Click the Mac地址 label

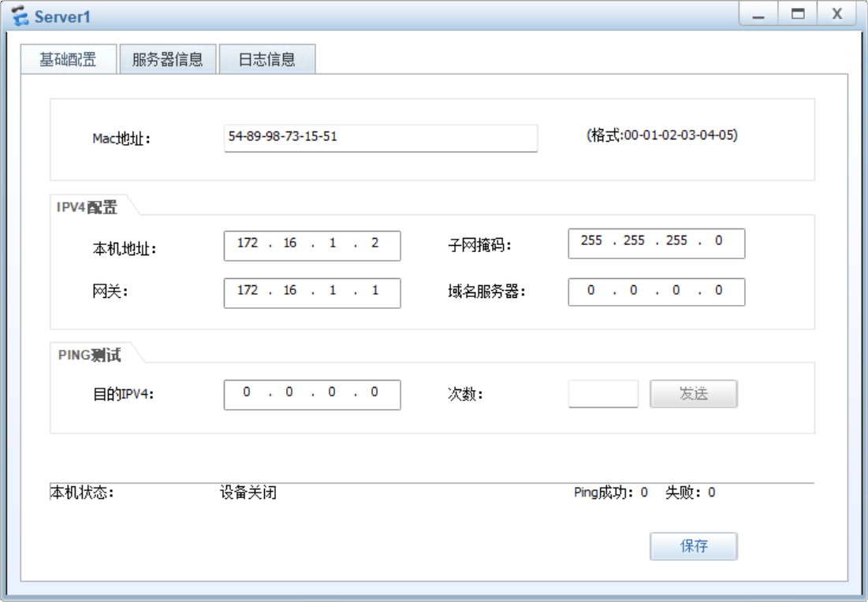[121, 139]
